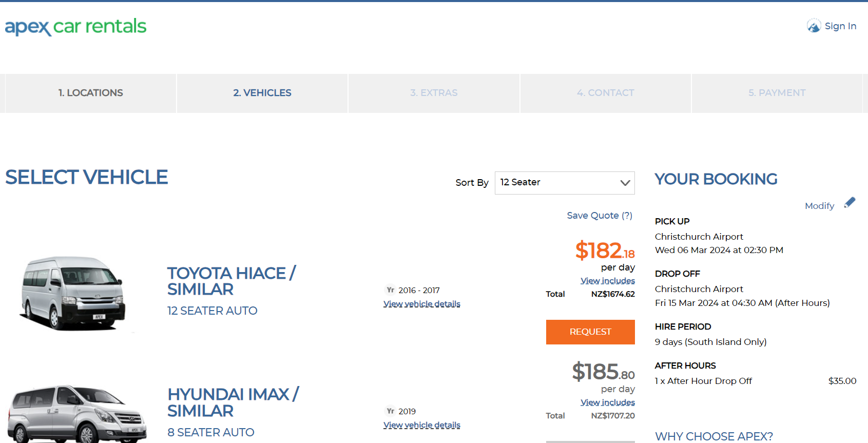
Task: Click the Toyota Hiace van thumbnail
Action: click(x=73, y=294)
